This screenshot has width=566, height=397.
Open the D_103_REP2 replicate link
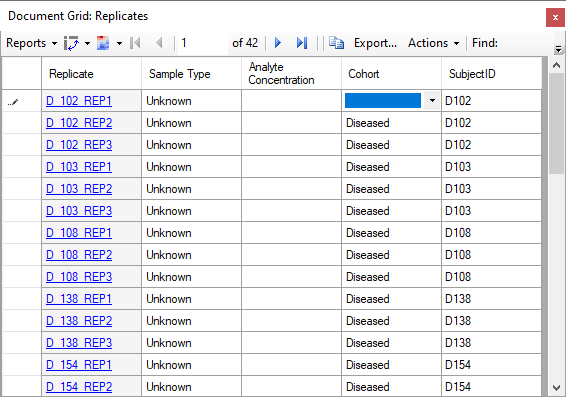point(79,189)
